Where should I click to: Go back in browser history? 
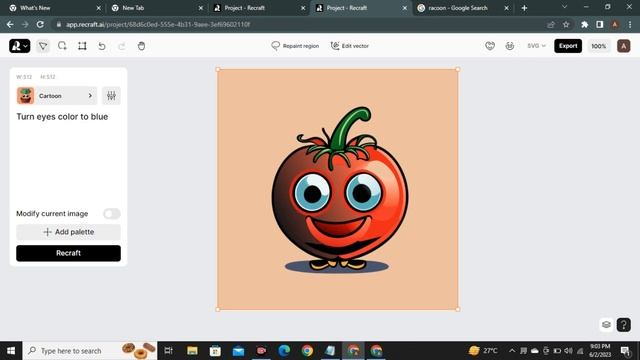tap(10, 24)
